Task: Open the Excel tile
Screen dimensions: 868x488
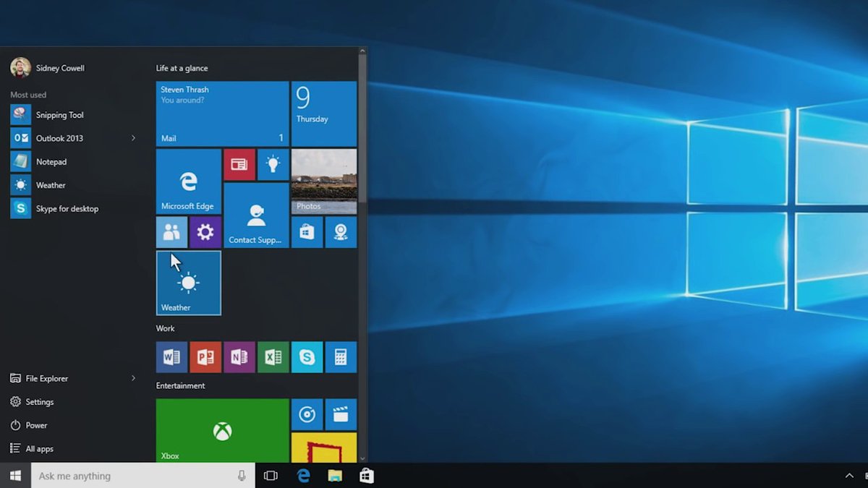Action: point(273,356)
